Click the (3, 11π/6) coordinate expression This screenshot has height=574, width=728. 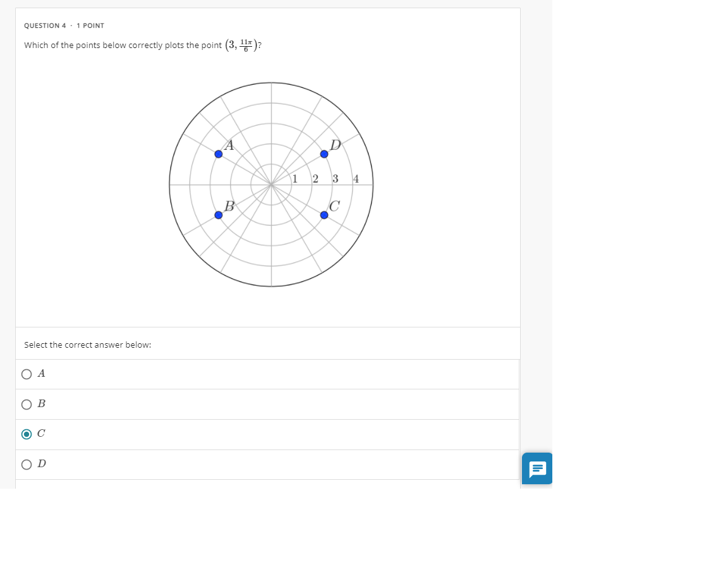point(241,45)
